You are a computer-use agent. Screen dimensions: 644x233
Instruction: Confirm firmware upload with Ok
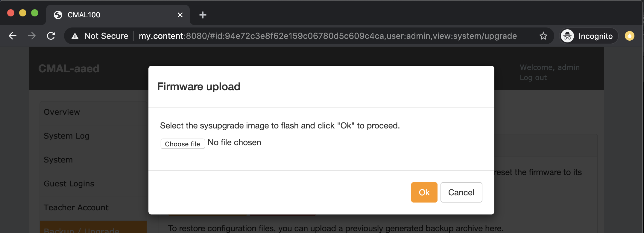(x=424, y=192)
